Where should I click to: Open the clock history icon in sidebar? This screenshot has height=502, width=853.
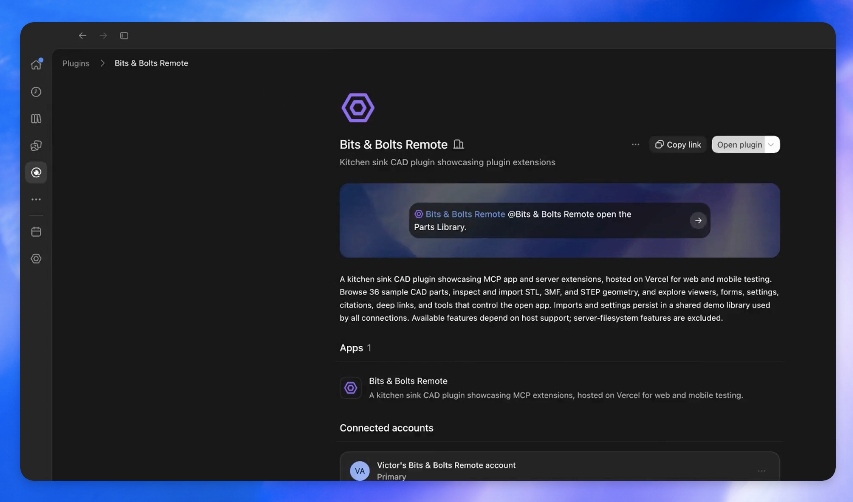[x=36, y=92]
